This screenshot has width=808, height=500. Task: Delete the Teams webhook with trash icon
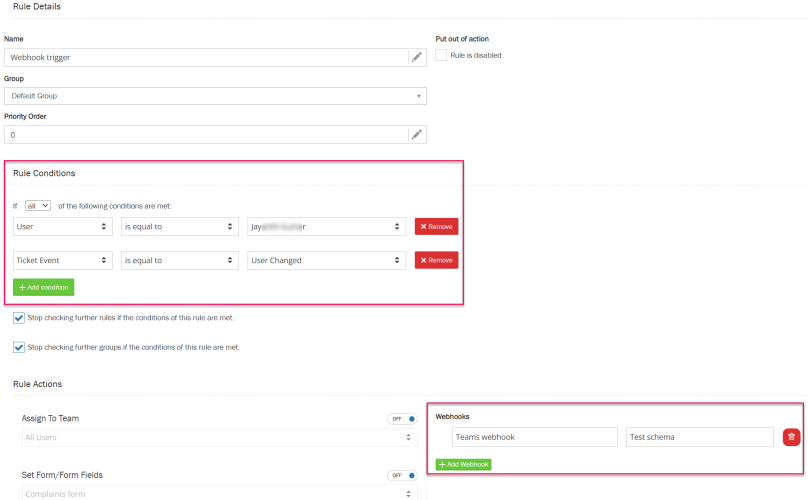pos(791,437)
